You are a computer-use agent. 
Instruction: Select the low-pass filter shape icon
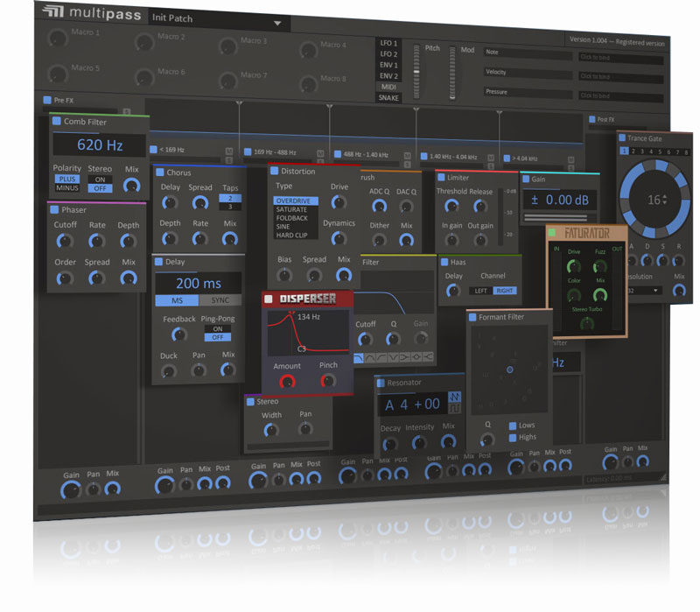(359, 356)
